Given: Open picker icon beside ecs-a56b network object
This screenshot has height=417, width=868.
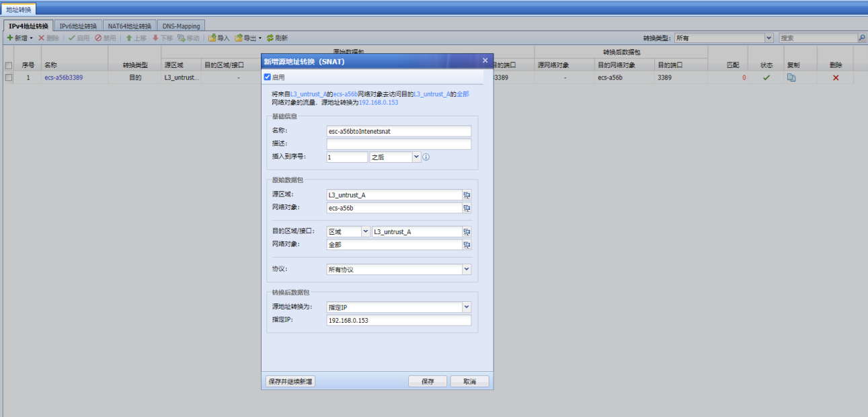Looking at the screenshot, I should [x=467, y=208].
